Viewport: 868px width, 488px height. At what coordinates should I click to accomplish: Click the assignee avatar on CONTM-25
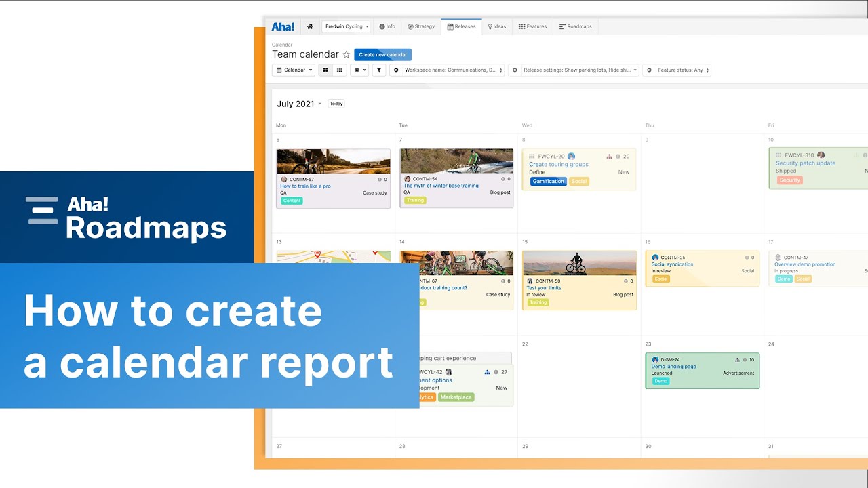coord(655,258)
